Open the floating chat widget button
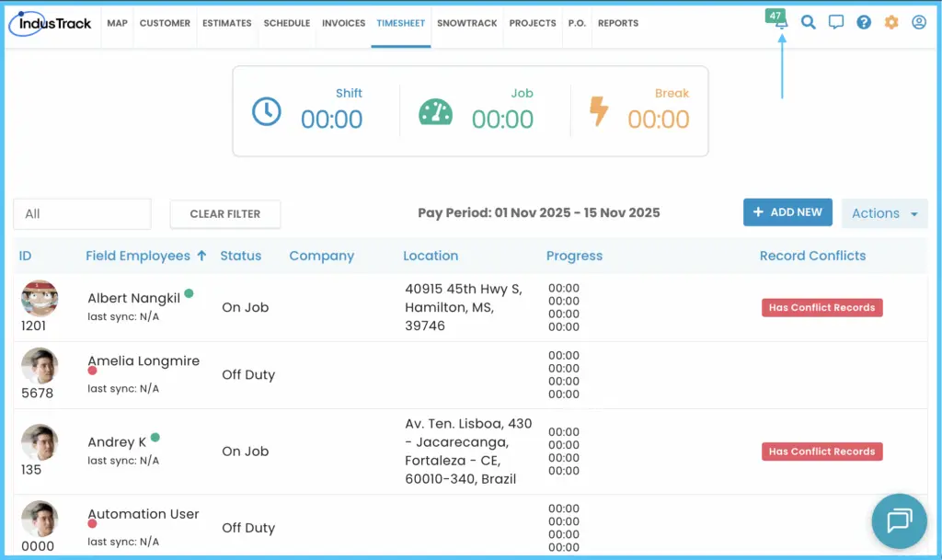The width and height of the screenshot is (942, 560). (x=900, y=520)
